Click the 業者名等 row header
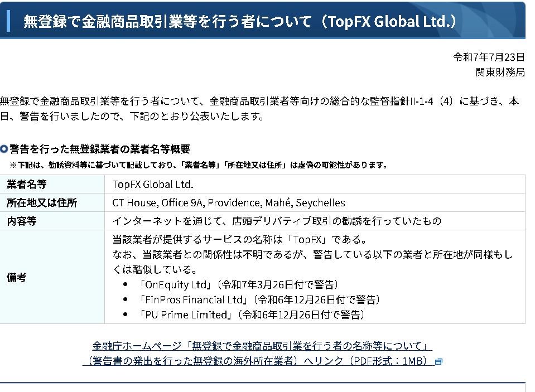 point(52,184)
